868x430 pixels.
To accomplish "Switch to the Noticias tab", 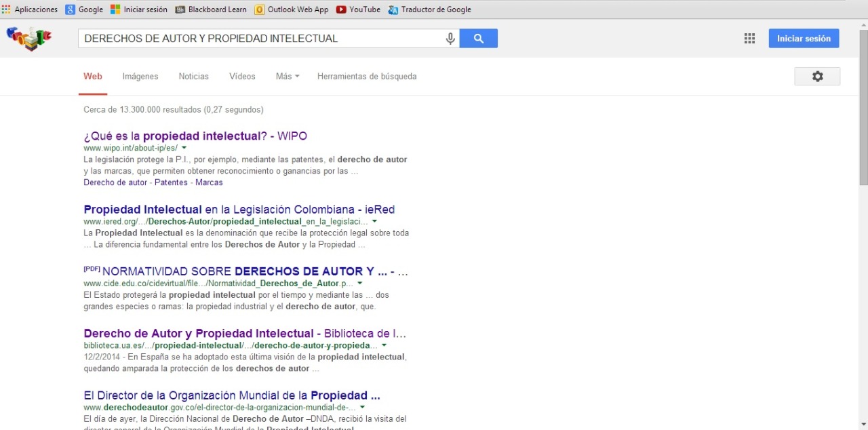I will tap(194, 77).
